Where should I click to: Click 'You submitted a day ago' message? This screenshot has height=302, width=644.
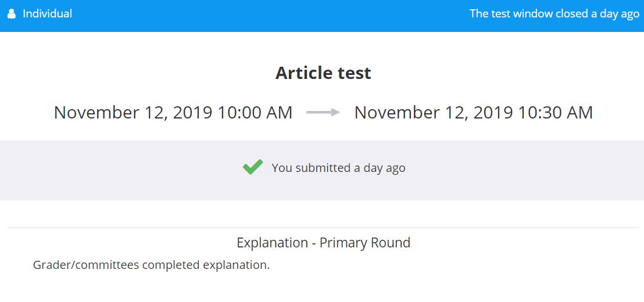click(x=338, y=168)
